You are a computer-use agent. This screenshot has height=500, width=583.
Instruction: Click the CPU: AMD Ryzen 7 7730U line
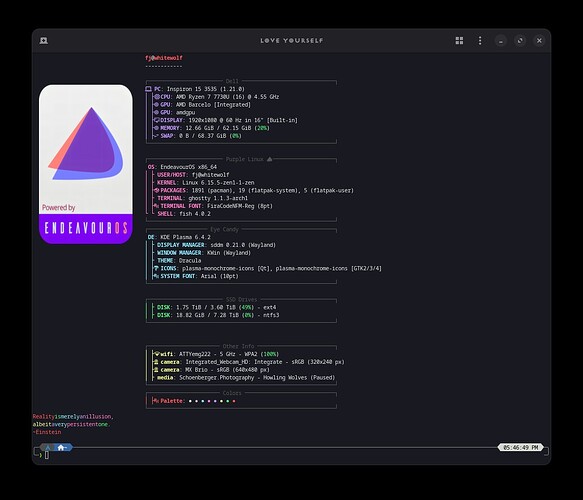tap(216, 97)
